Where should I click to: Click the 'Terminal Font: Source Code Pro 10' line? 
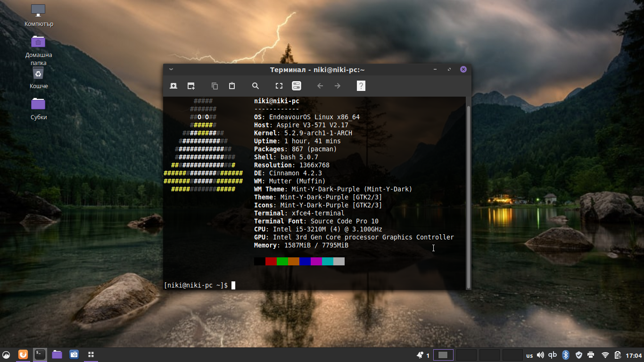(x=316, y=221)
